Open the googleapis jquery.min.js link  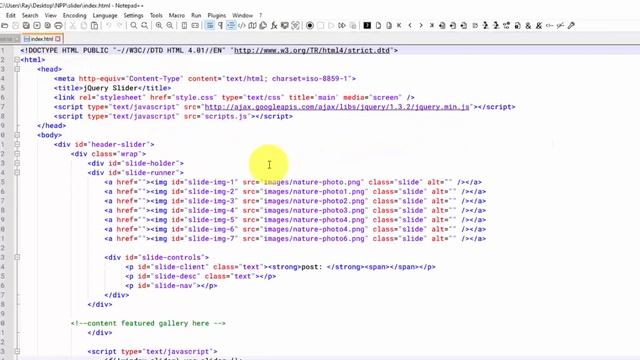(337, 107)
